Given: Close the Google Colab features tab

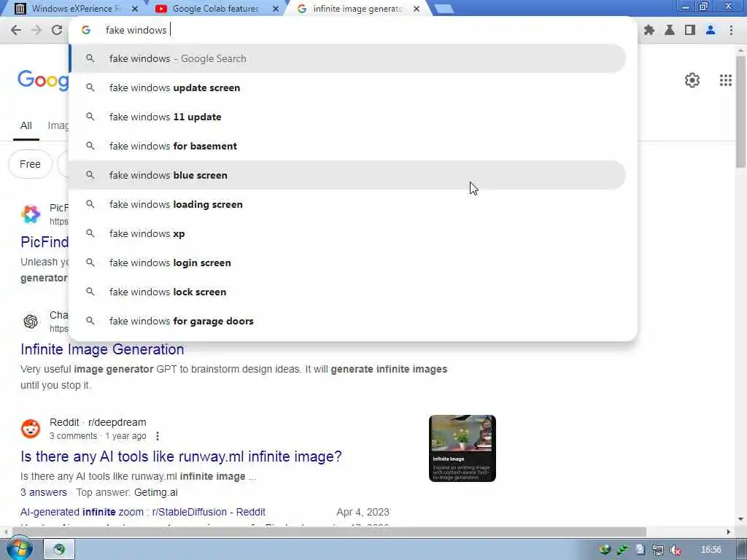Looking at the screenshot, I should coord(275,9).
